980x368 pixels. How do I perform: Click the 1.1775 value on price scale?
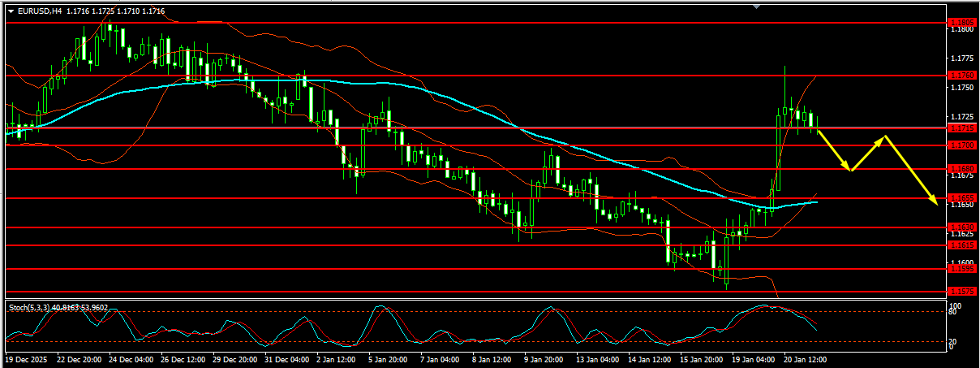962,58
